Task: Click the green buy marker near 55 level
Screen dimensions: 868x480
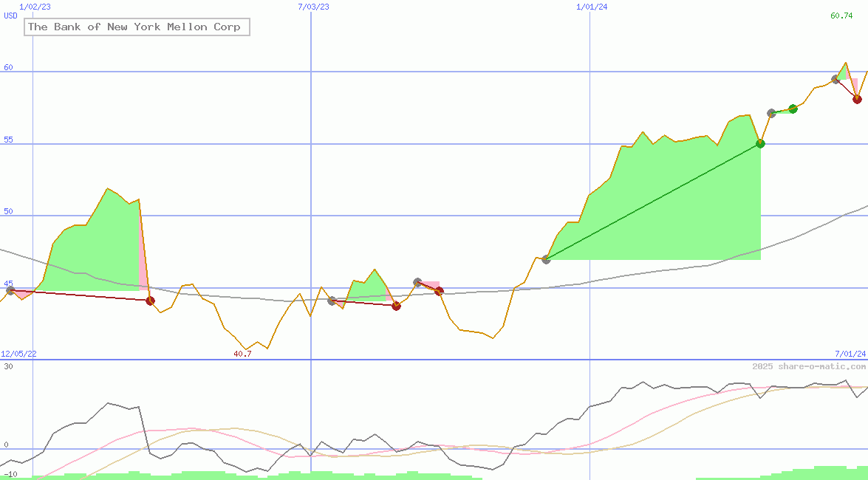Action: (759, 144)
